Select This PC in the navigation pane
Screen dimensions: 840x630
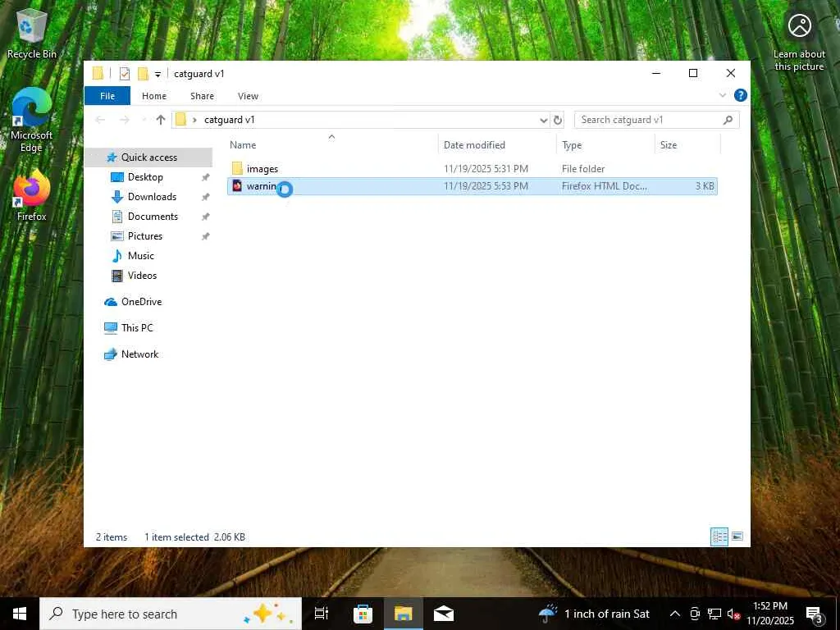137,328
